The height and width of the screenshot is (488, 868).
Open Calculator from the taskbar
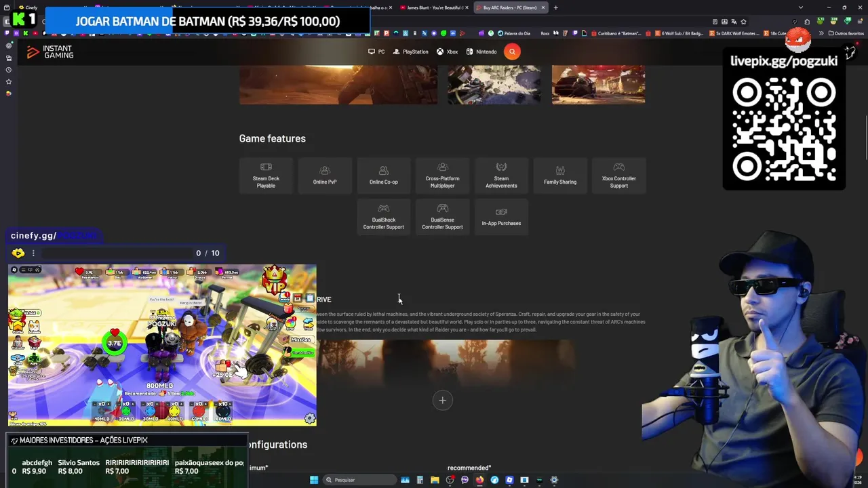[x=420, y=480]
